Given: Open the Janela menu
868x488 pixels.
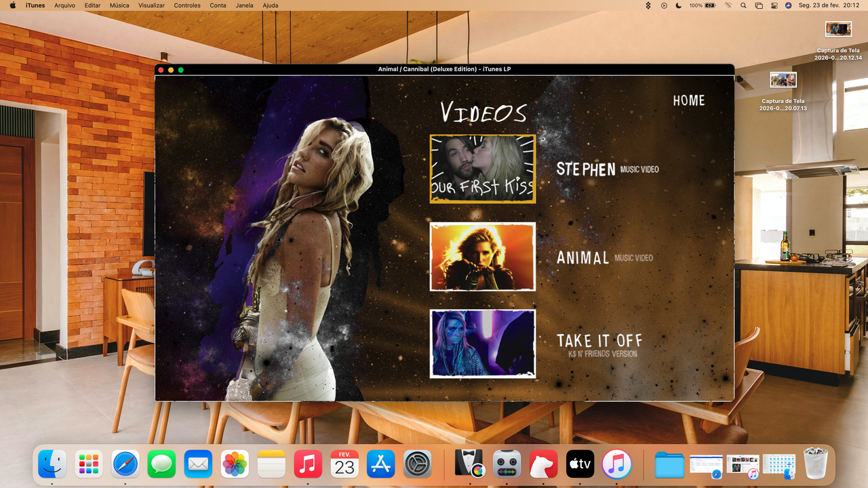Looking at the screenshot, I should (x=244, y=5).
